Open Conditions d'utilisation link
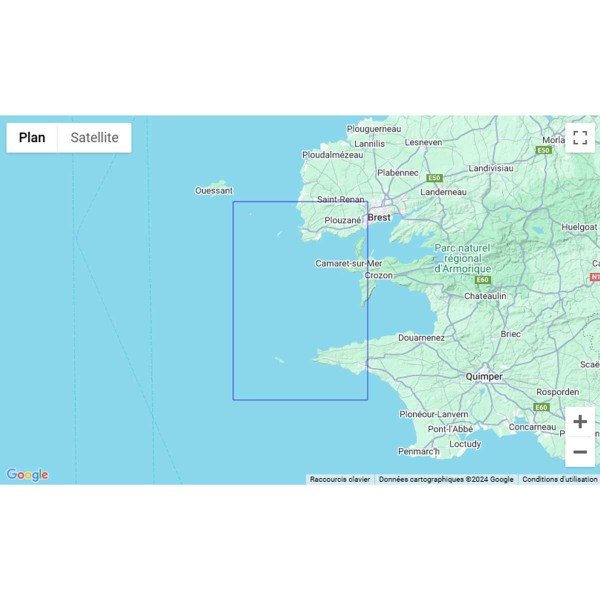The image size is (600, 600). click(559, 479)
